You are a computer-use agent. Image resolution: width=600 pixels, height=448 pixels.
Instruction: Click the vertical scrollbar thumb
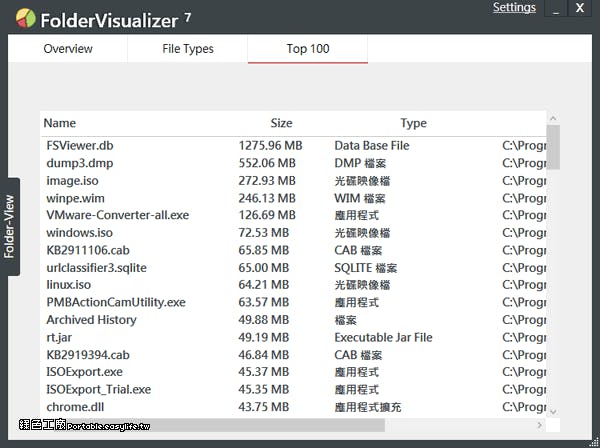tap(553, 147)
